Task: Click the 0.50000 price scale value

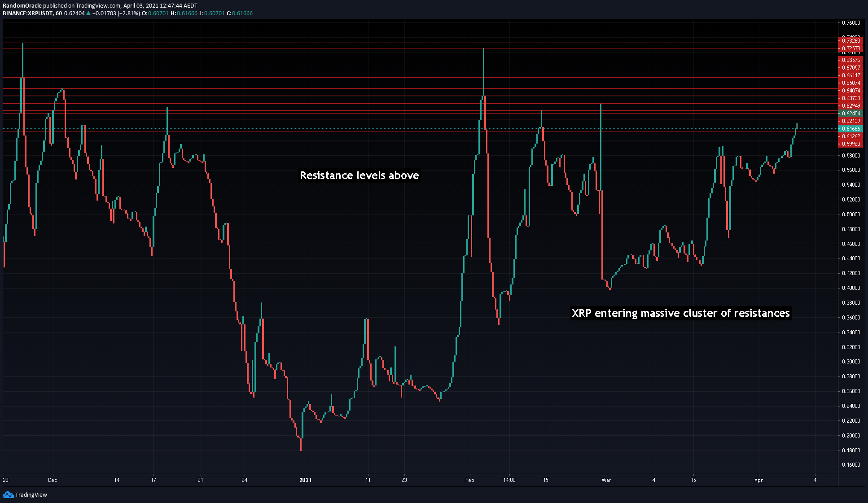Action: click(x=851, y=214)
